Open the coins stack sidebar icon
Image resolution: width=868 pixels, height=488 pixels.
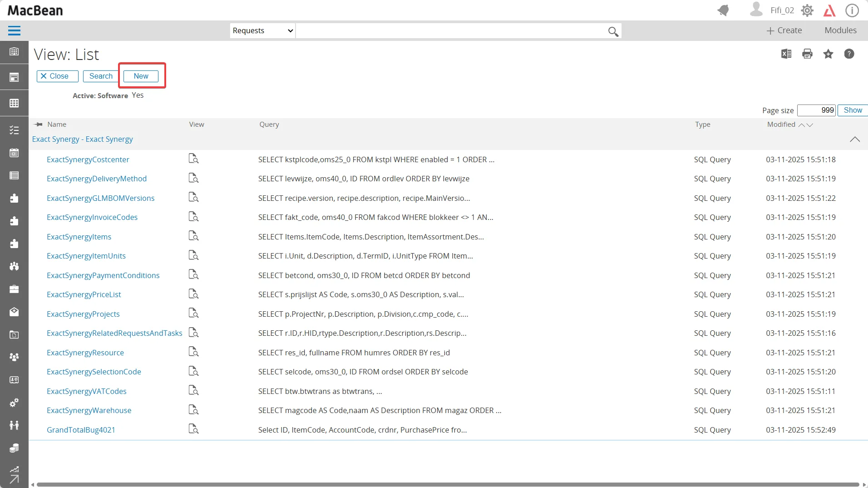click(14, 448)
